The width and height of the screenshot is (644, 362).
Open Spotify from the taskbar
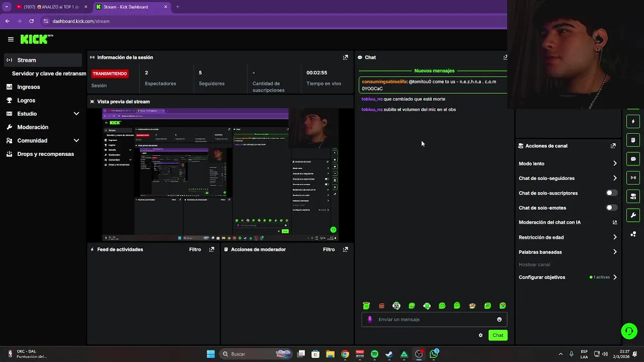pyautogui.click(x=374, y=354)
